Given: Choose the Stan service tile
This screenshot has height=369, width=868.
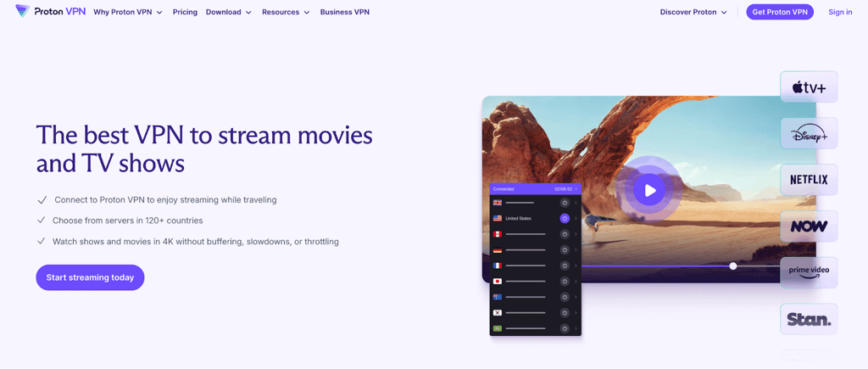Looking at the screenshot, I should coord(809,320).
